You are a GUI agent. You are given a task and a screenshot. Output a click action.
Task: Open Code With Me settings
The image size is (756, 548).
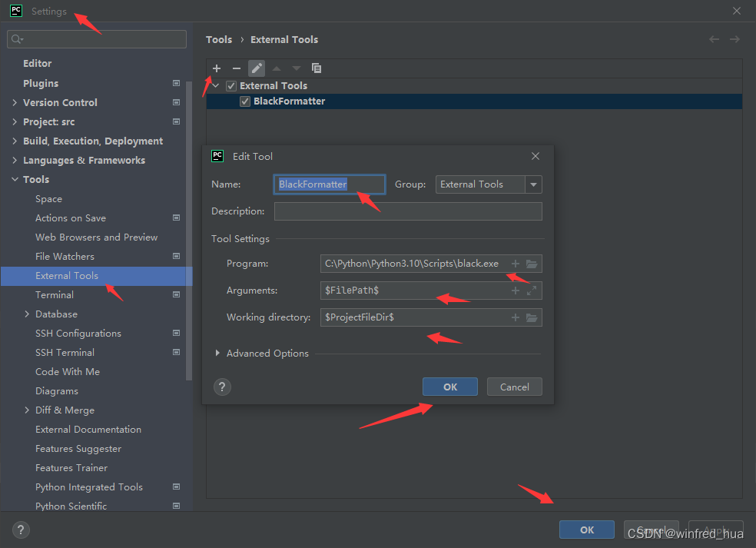coord(68,372)
